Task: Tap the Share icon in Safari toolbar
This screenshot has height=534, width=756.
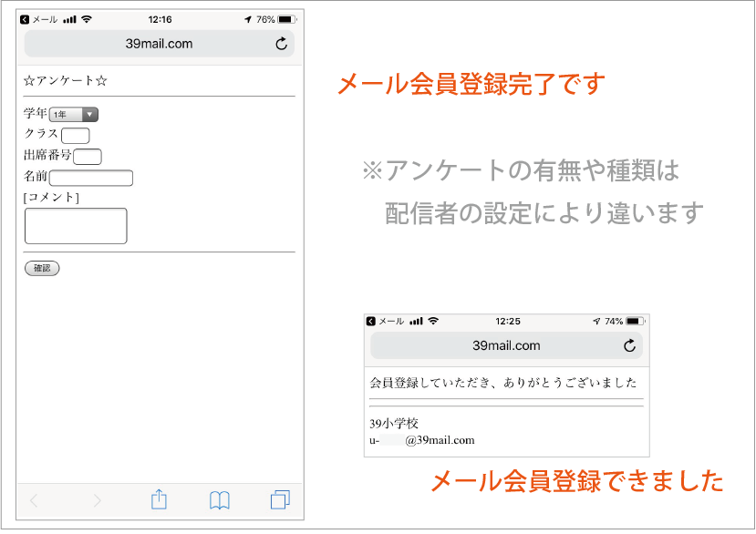Action: click(x=159, y=499)
